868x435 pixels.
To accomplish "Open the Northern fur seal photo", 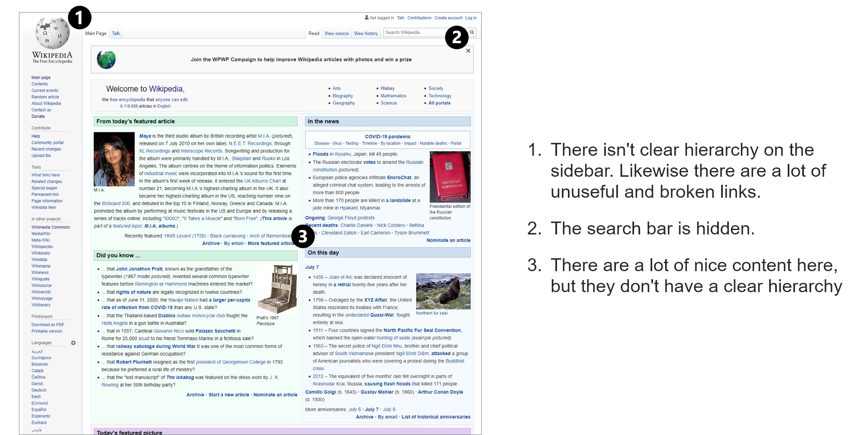I will (443, 291).
